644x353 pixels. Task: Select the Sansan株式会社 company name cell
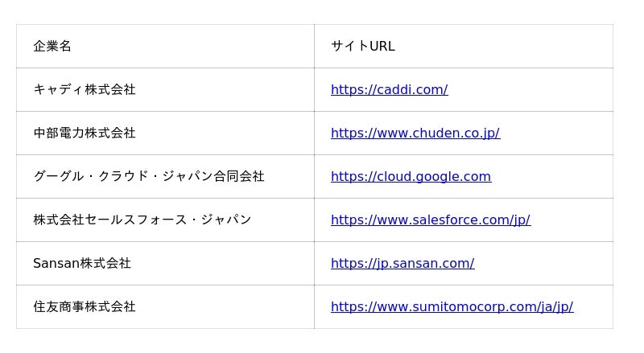(81, 264)
